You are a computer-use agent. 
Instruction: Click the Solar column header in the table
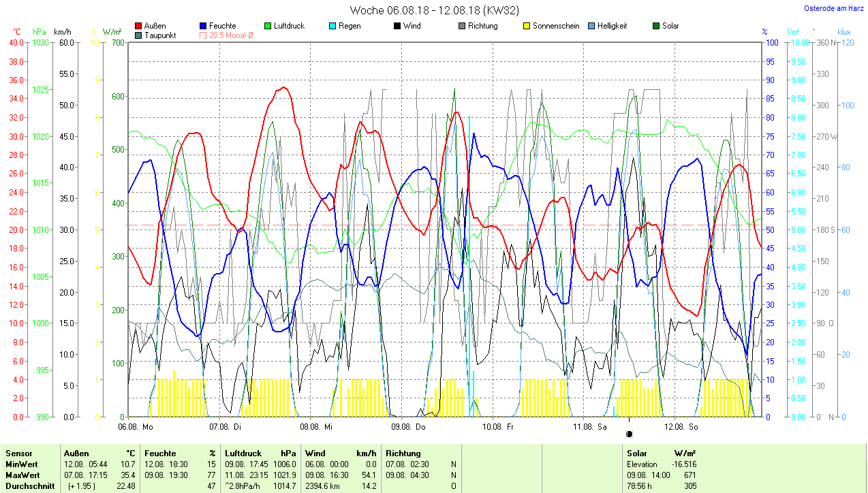(637, 454)
